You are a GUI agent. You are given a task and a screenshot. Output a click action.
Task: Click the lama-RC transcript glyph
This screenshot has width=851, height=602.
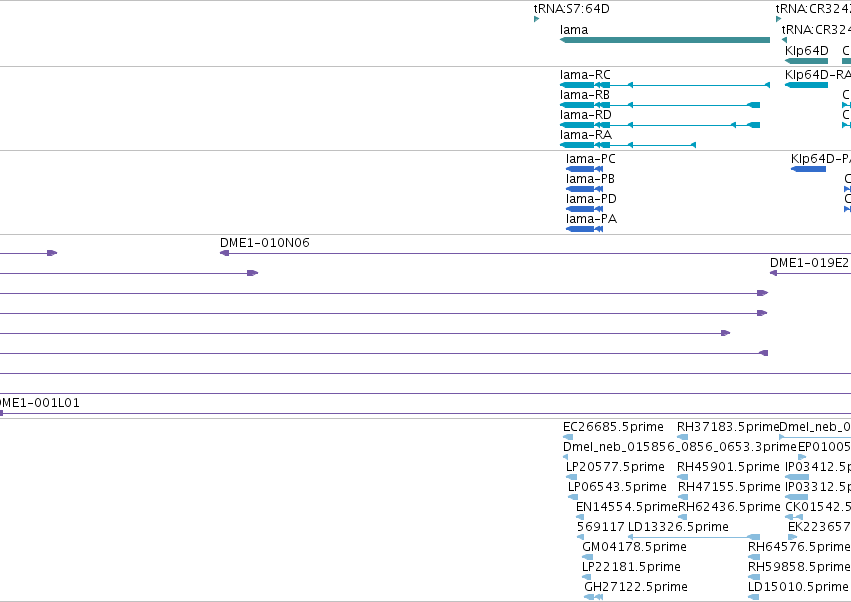pos(665,85)
